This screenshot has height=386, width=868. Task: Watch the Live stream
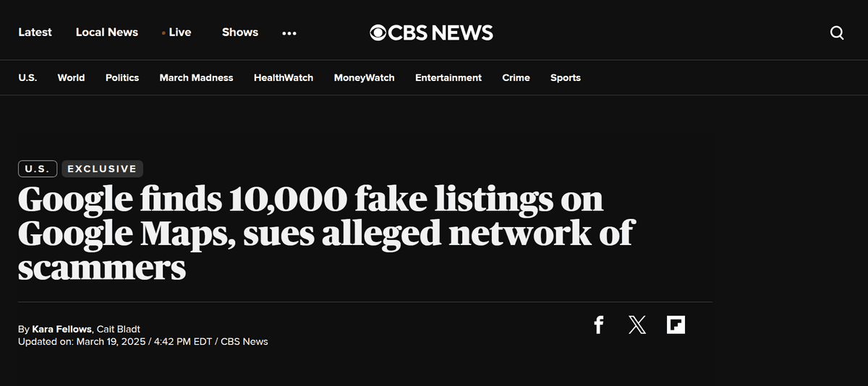pyautogui.click(x=179, y=32)
